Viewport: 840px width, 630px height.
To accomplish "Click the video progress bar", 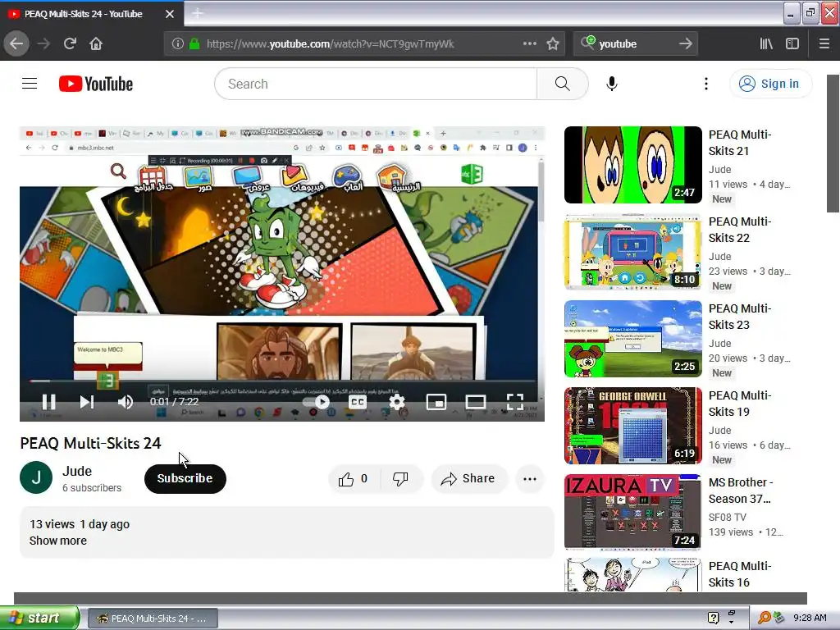I will (x=282, y=381).
